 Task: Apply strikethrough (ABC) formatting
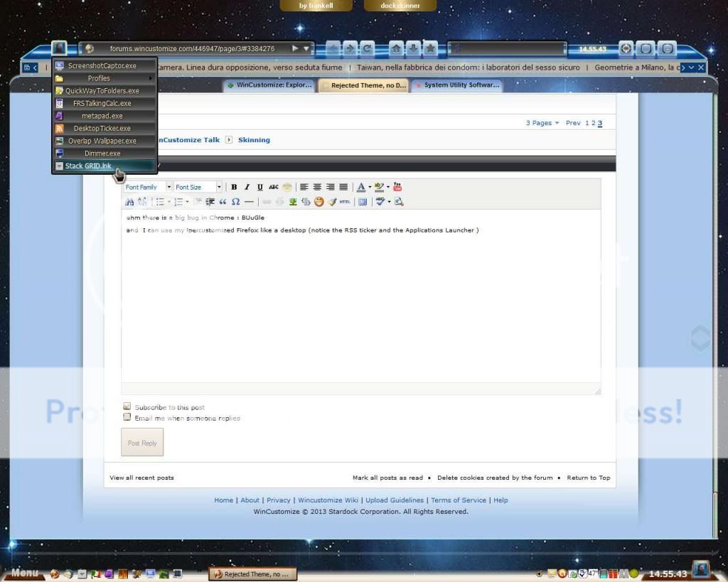pyautogui.click(x=274, y=187)
